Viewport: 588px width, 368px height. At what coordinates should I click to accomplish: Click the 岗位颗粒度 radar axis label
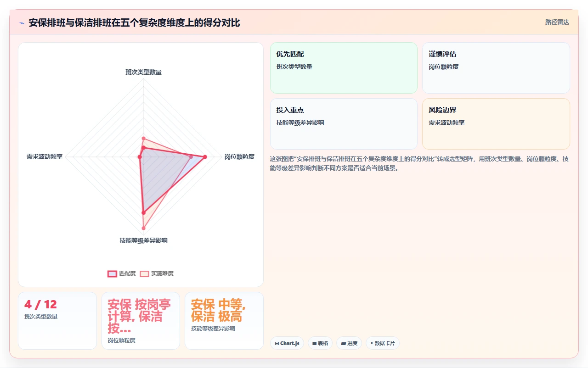pyautogui.click(x=239, y=157)
